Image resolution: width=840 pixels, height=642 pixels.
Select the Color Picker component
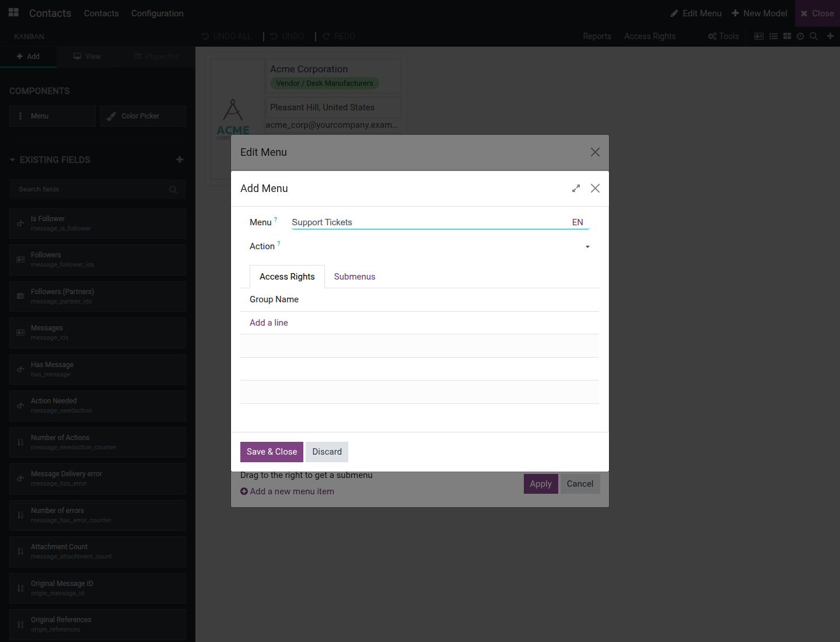143,116
